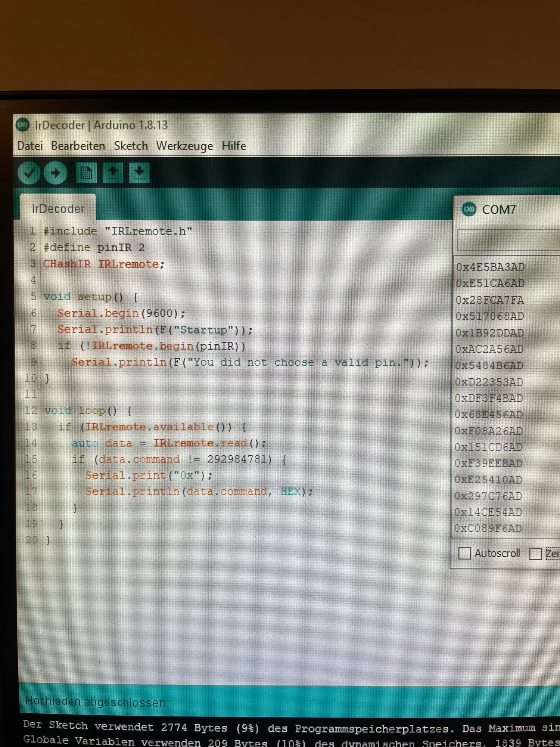Click serial output 0xD22353AD
This screenshot has height=747, width=560.
point(489,382)
